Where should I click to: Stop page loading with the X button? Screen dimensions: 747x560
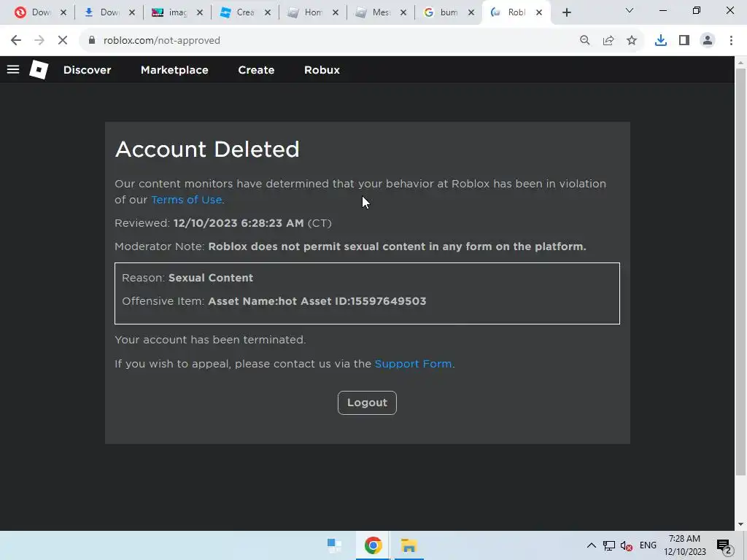(x=63, y=41)
